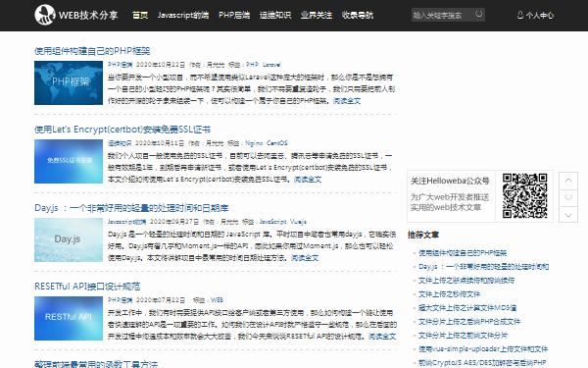Image resolution: width=588 pixels, height=368 pixels.
Task: Click the scroll-to-top up arrow
Action: point(568,181)
